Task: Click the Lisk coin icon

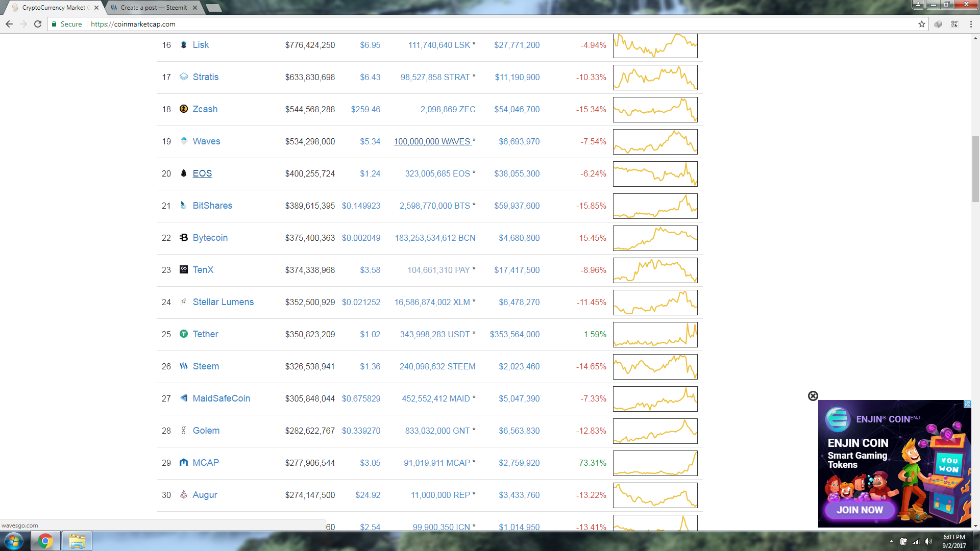Action: point(184,45)
